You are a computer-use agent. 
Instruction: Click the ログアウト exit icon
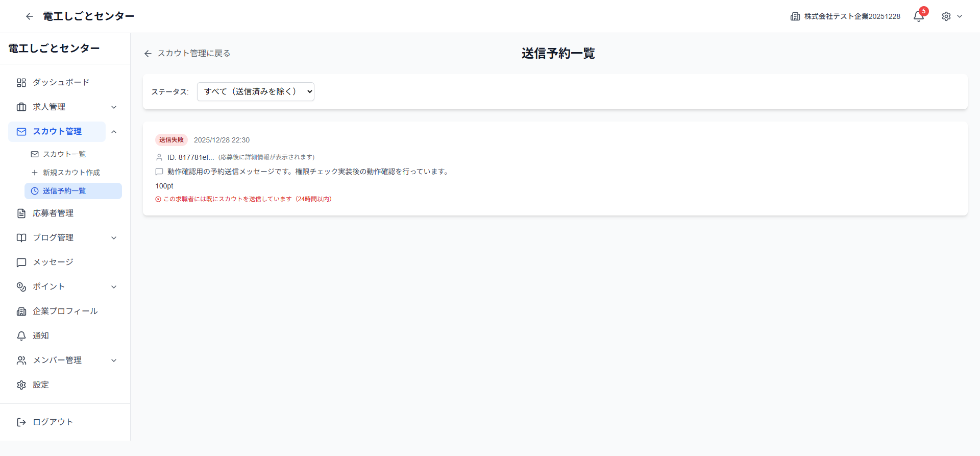[x=21, y=422]
